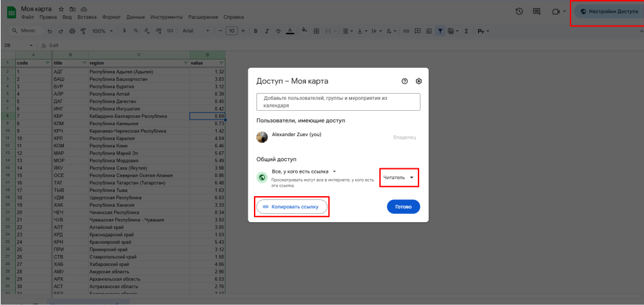The height and width of the screenshot is (305, 644).
Task: Click the move-to-folder icon near title
Action: click(73, 9)
